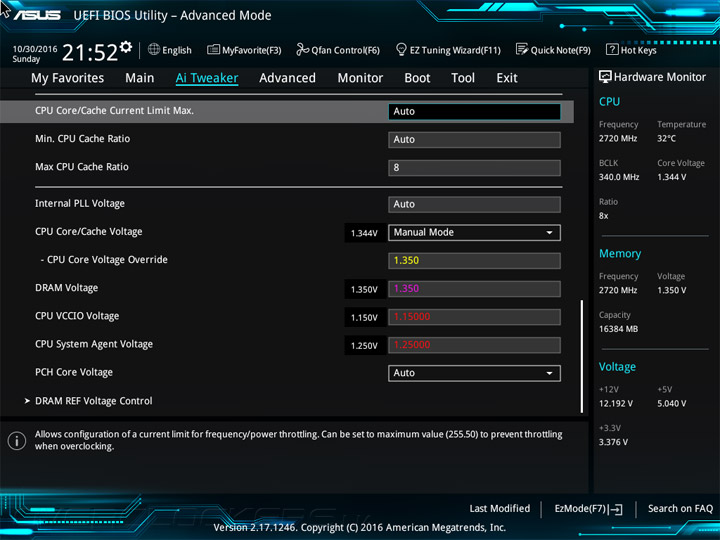Click the Last Modified button
This screenshot has width=720, height=540.
pos(500,508)
